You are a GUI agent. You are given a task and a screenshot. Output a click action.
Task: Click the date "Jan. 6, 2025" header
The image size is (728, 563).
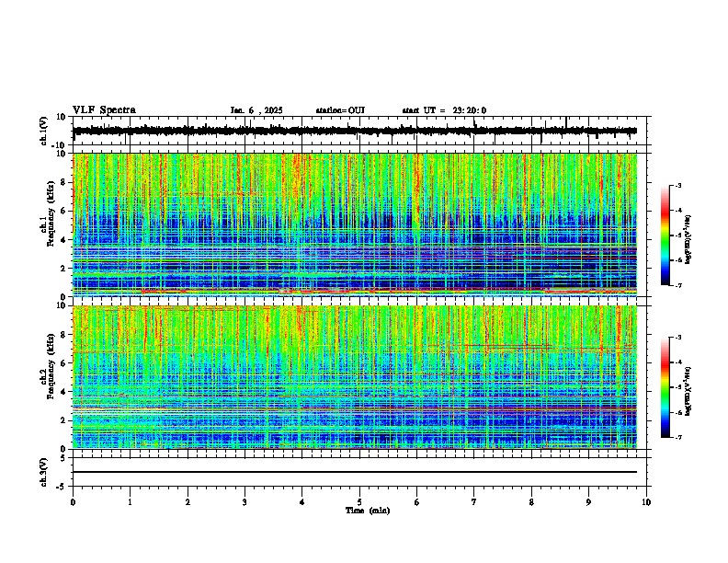coord(256,110)
